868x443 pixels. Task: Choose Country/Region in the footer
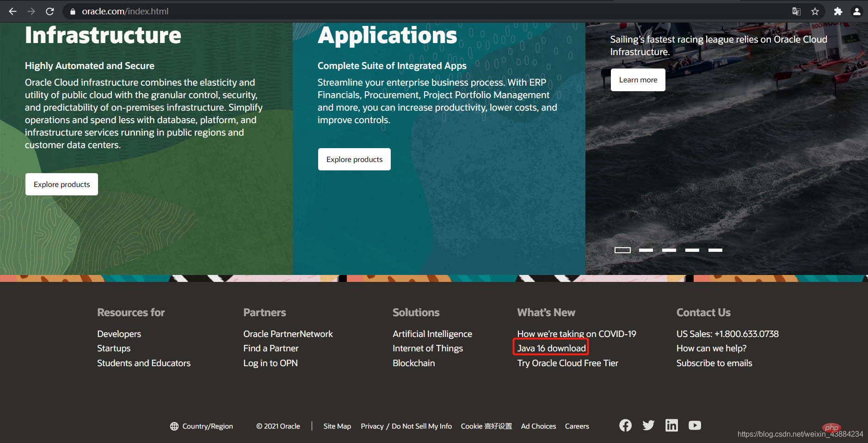click(208, 426)
